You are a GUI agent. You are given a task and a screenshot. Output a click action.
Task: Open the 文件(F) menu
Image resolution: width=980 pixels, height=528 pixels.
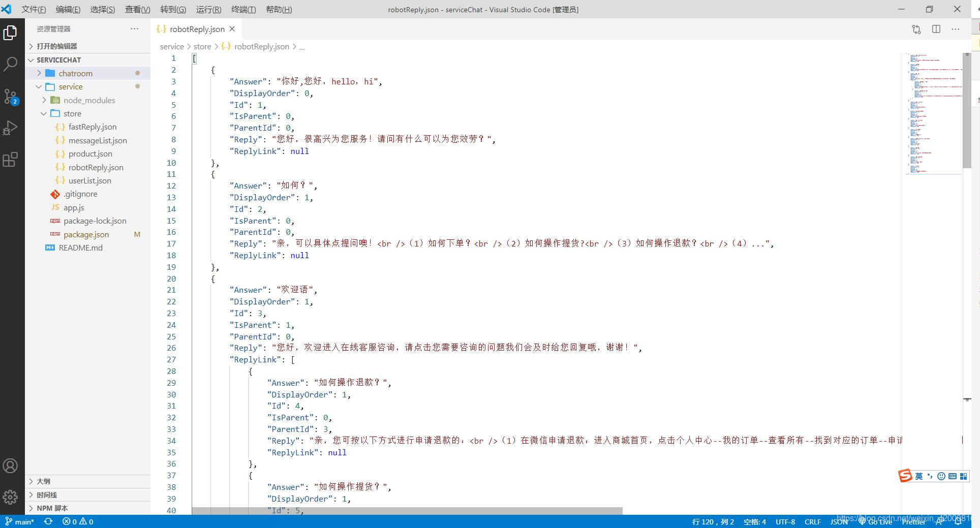(x=34, y=9)
